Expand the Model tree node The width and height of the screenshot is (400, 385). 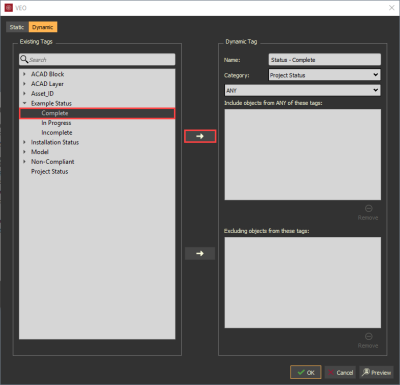click(24, 152)
